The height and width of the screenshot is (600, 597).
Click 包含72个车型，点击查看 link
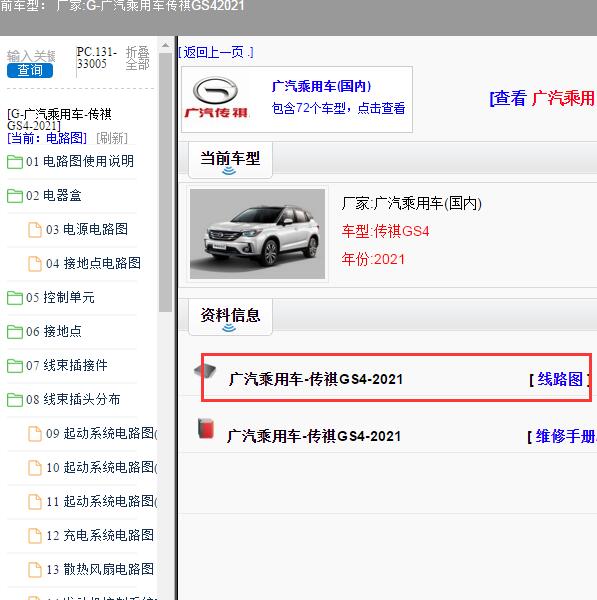pyautogui.click(x=338, y=108)
